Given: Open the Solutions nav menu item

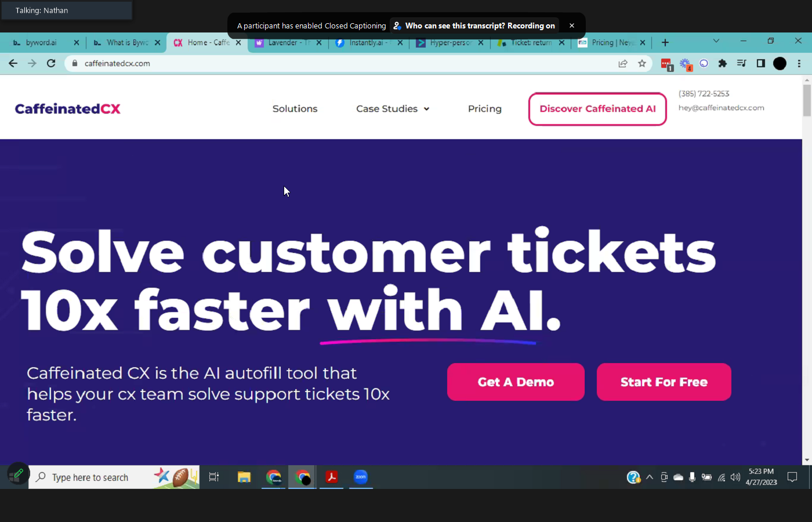Looking at the screenshot, I should (x=295, y=108).
